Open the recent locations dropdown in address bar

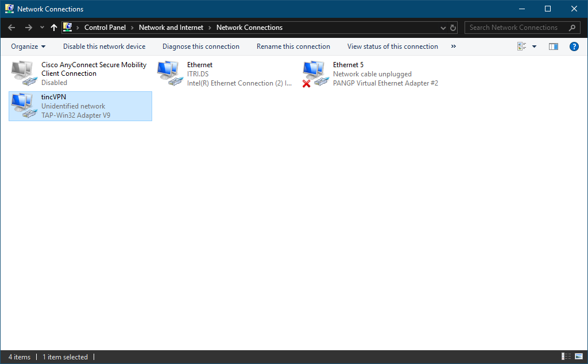[442, 27]
